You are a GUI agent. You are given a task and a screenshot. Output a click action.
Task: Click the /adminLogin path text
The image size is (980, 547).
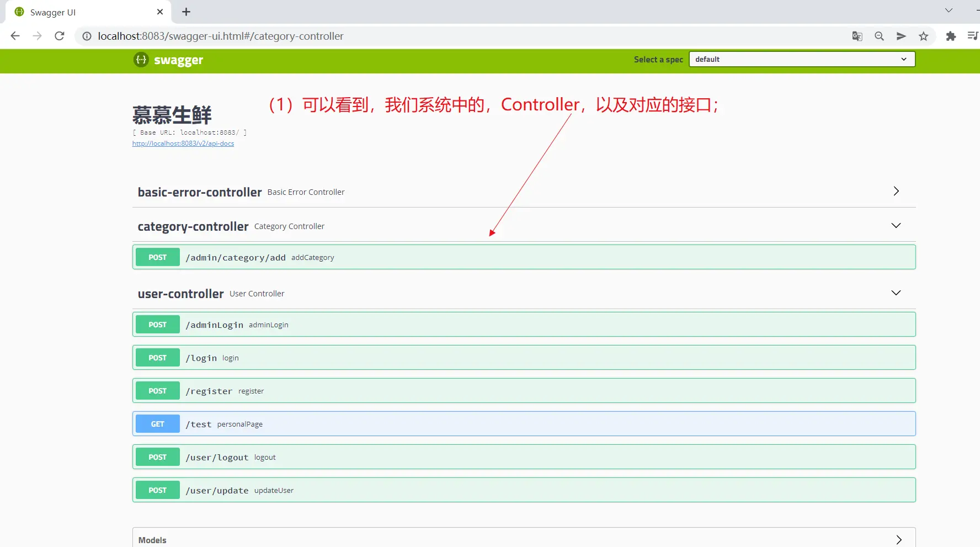[x=215, y=325]
